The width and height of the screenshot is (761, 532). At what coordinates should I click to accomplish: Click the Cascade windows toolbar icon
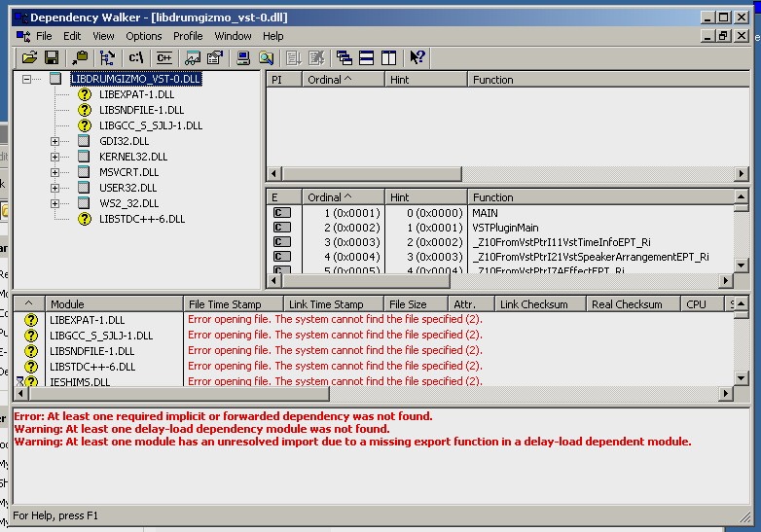tap(344, 57)
